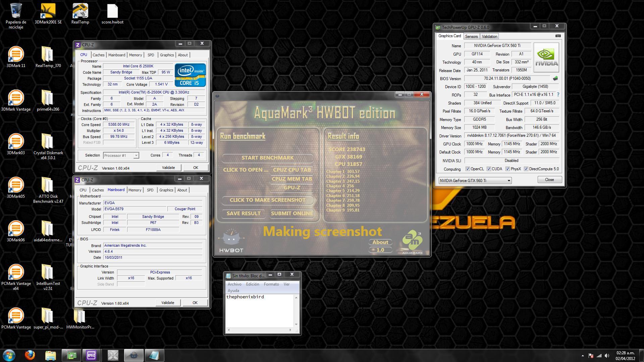Switch to Caches tab in upper CPU-Z

coord(98,55)
